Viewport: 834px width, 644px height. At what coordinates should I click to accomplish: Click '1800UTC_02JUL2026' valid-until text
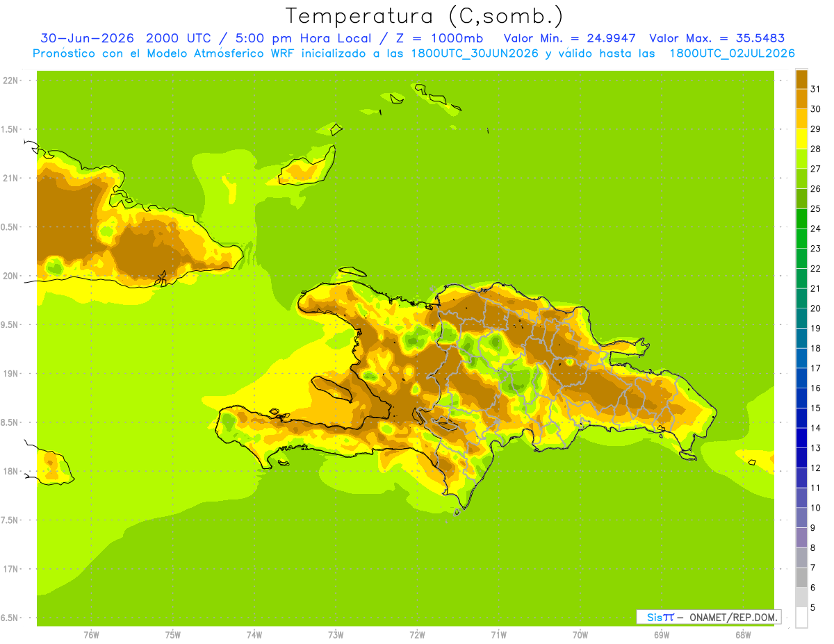pos(732,53)
